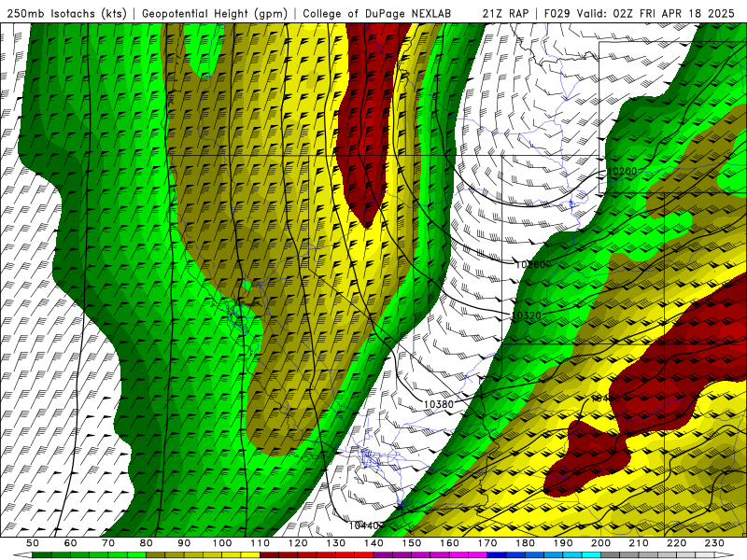Click the '200' label on the color scale
Image resolution: width=747 pixels, height=560 pixels.
601,543
